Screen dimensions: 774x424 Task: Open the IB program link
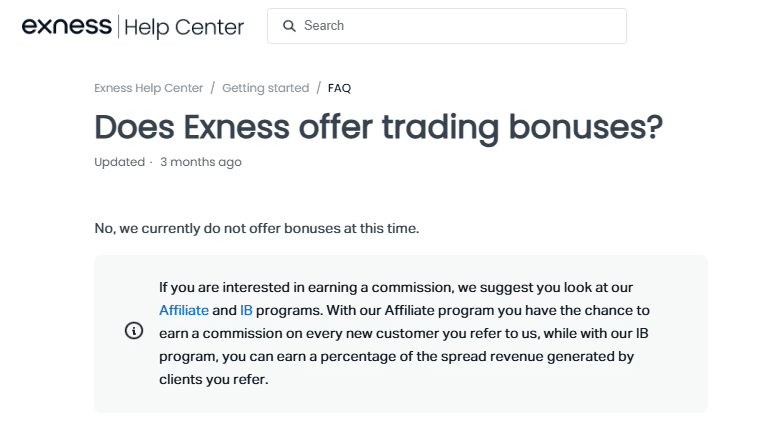246,310
